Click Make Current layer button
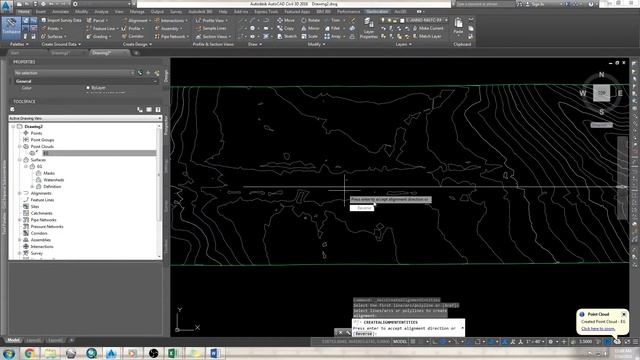The width and height of the screenshot is (640, 360). tap(428, 29)
